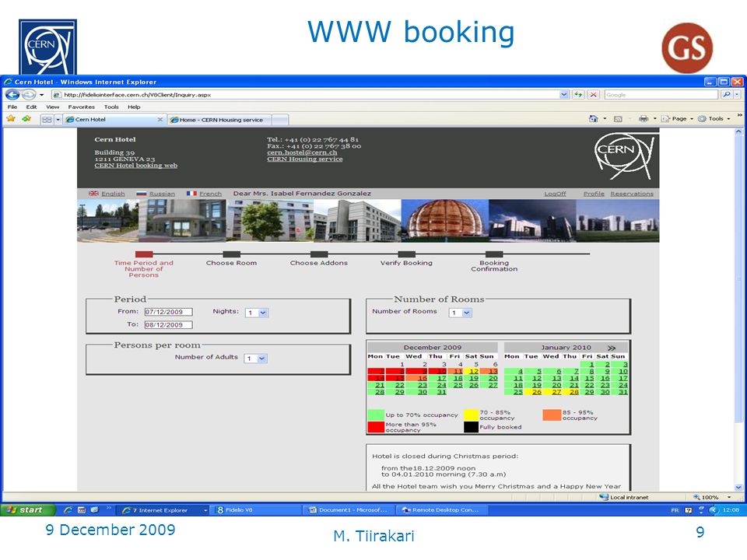Click the browser Back arrow button

tap(12, 94)
